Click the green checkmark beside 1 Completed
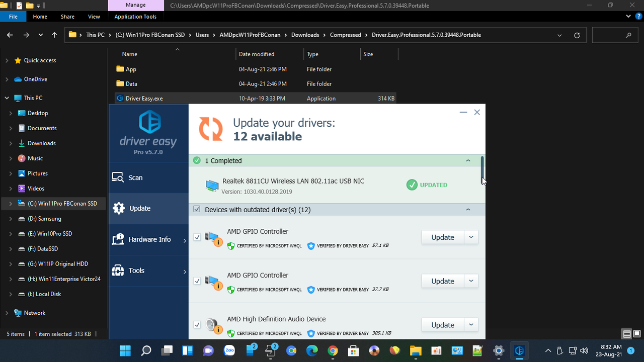Viewport: 644px width, 362px height. point(197,160)
